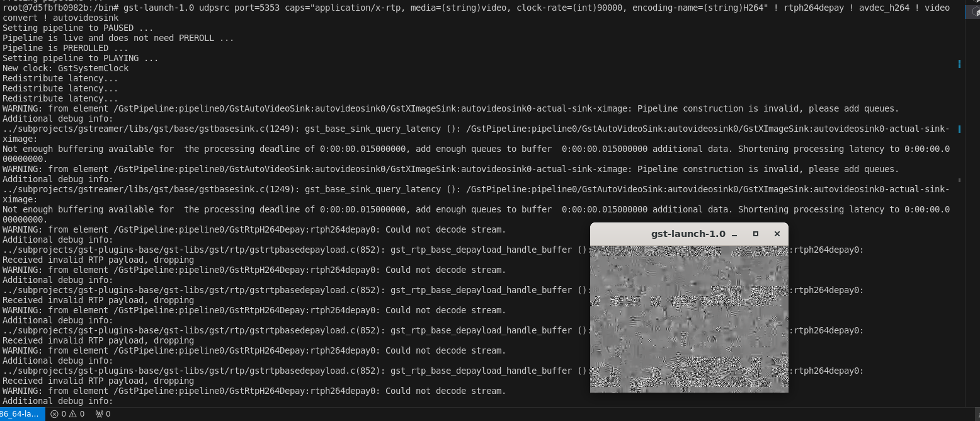The height and width of the screenshot is (421, 980).
Task: Click the 'New clock: GstSystemClock' line
Action: click(62, 68)
